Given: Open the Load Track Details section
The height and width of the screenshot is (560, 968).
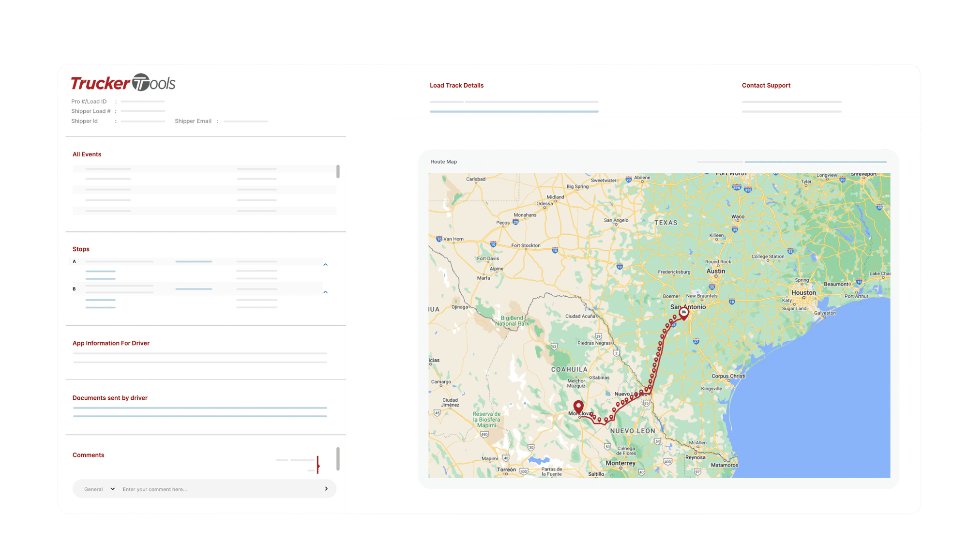Looking at the screenshot, I should click(x=456, y=85).
